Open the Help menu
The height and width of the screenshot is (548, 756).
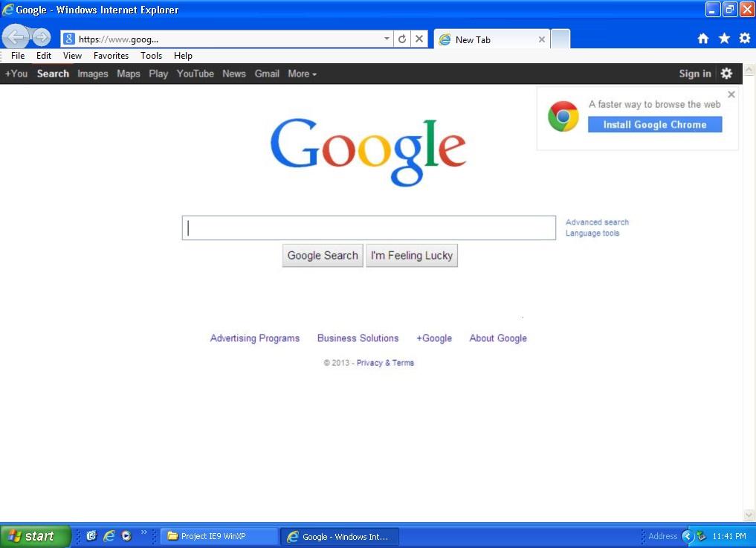pyautogui.click(x=183, y=56)
